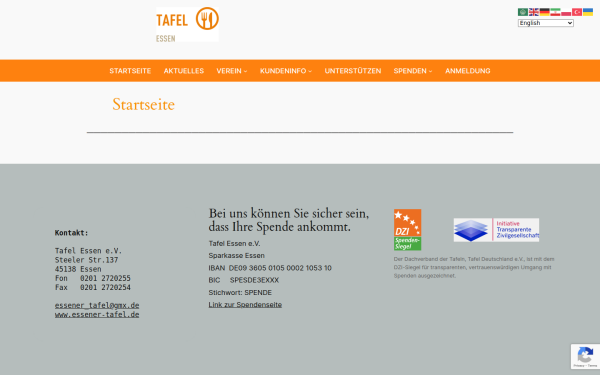Visit www.essener-tafel.de link
The image size is (600, 375).
[x=97, y=315]
